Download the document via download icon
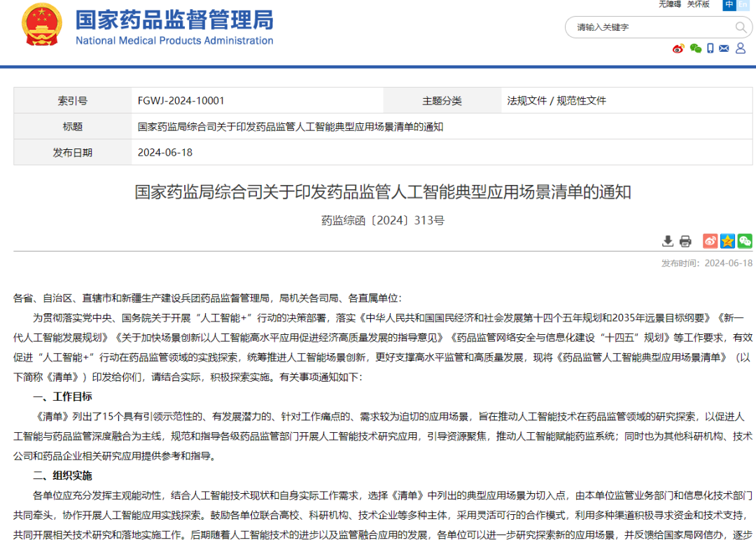Image resolution: width=756 pixels, height=545 pixels. (668, 241)
